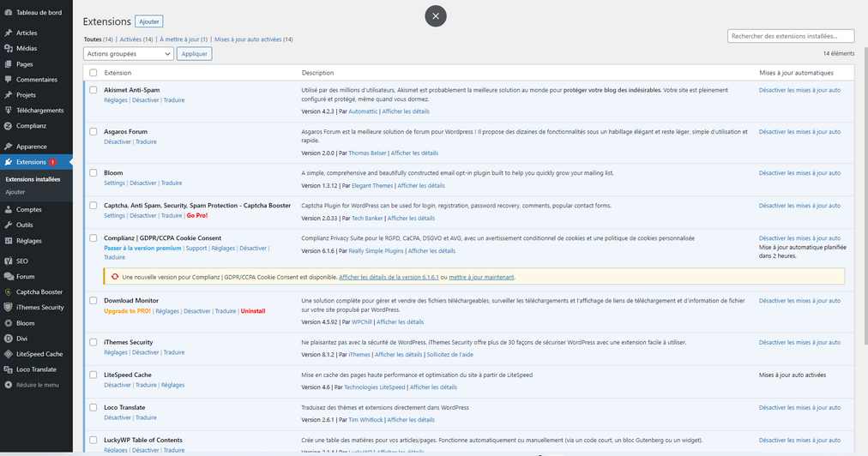This screenshot has width=868, height=456.
Task: Click the Pages icon in sidebar
Action: click(x=9, y=64)
